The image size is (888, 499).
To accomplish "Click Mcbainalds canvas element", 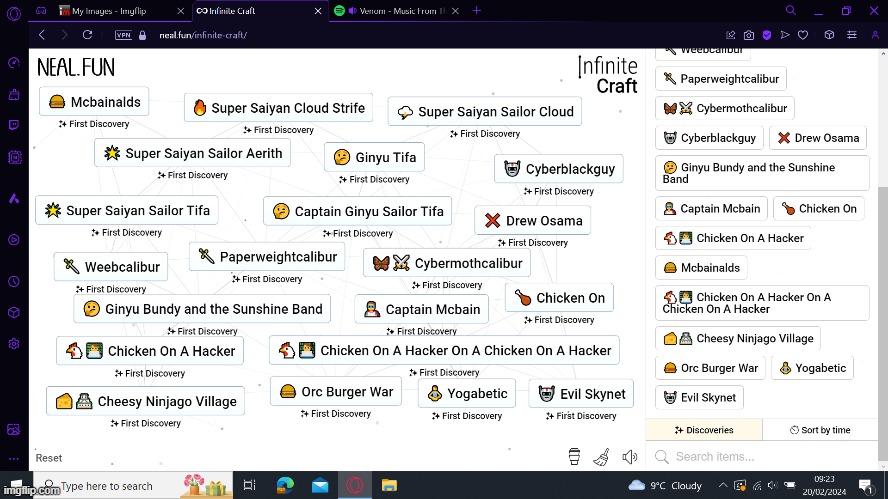I will coord(94,102).
